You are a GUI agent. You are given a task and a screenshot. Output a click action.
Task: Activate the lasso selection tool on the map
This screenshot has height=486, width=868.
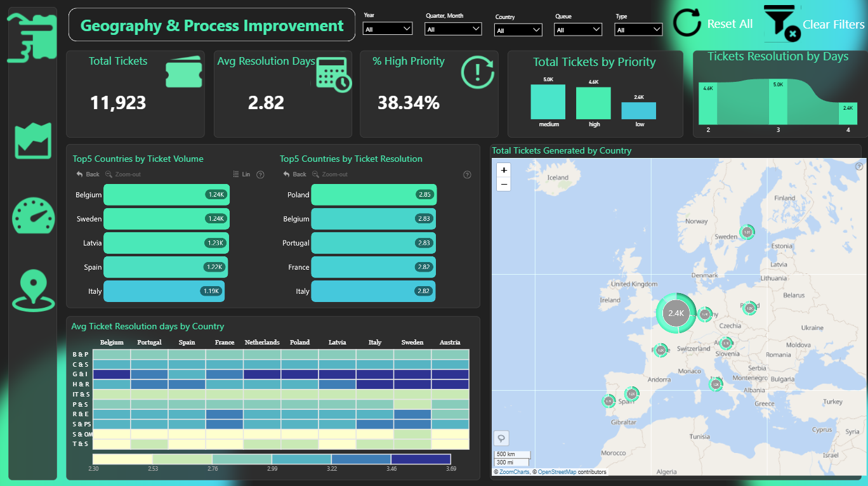pos(502,438)
